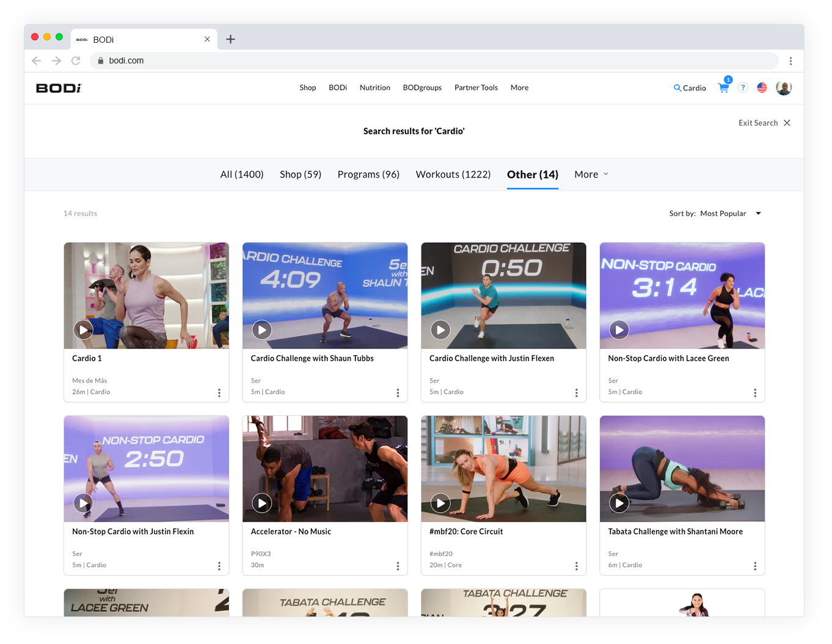This screenshot has width=832, height=644.
Task: Click the '#mbf20' program label
Action: point(441,554)
